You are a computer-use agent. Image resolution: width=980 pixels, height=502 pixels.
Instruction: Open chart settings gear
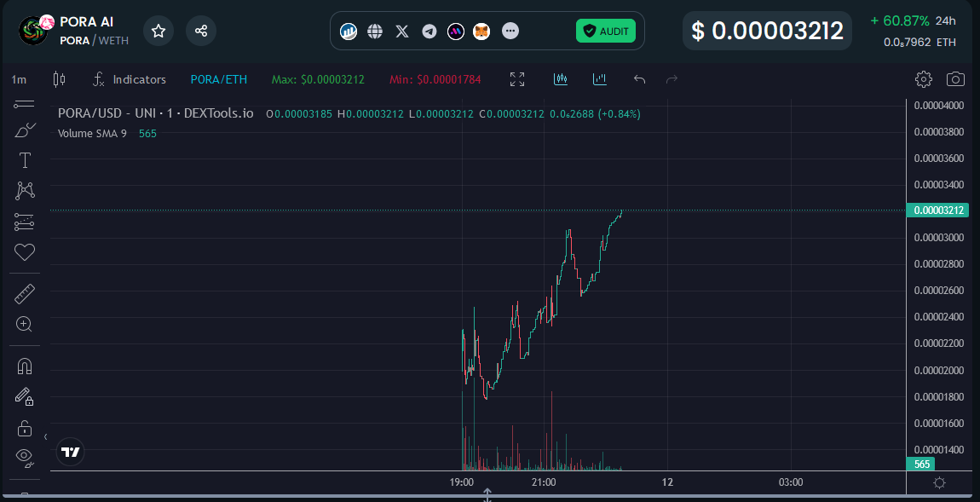point(924,79)
